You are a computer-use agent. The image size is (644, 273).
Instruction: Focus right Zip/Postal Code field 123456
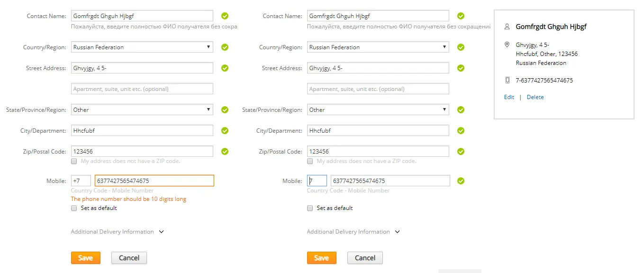378,151
